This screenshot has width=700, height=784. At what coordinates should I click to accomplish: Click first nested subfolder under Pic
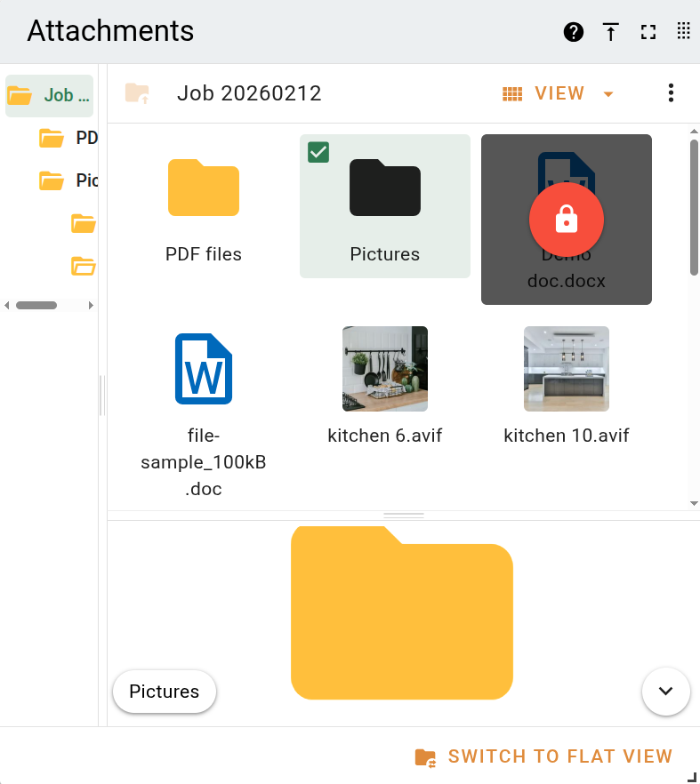[83, 223]
